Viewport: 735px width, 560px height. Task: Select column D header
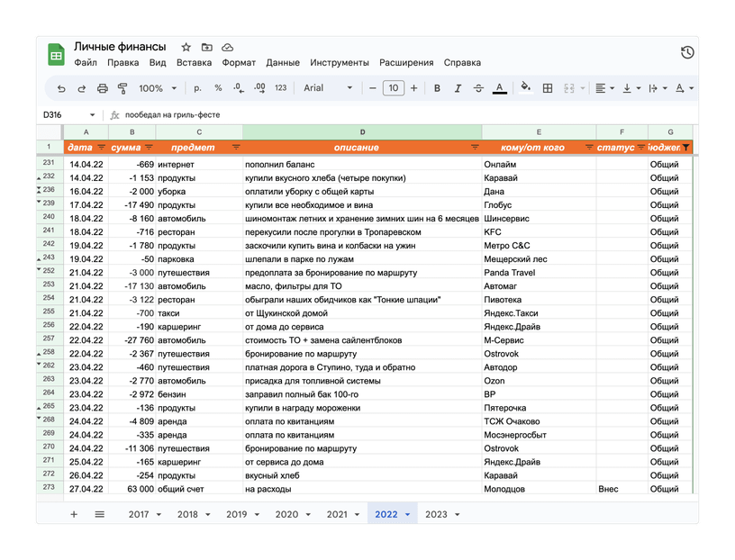(362, 132)
